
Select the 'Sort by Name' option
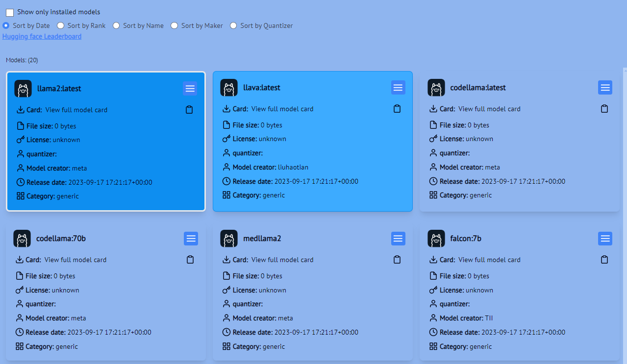pyautogui.click(x=116, y=25)
